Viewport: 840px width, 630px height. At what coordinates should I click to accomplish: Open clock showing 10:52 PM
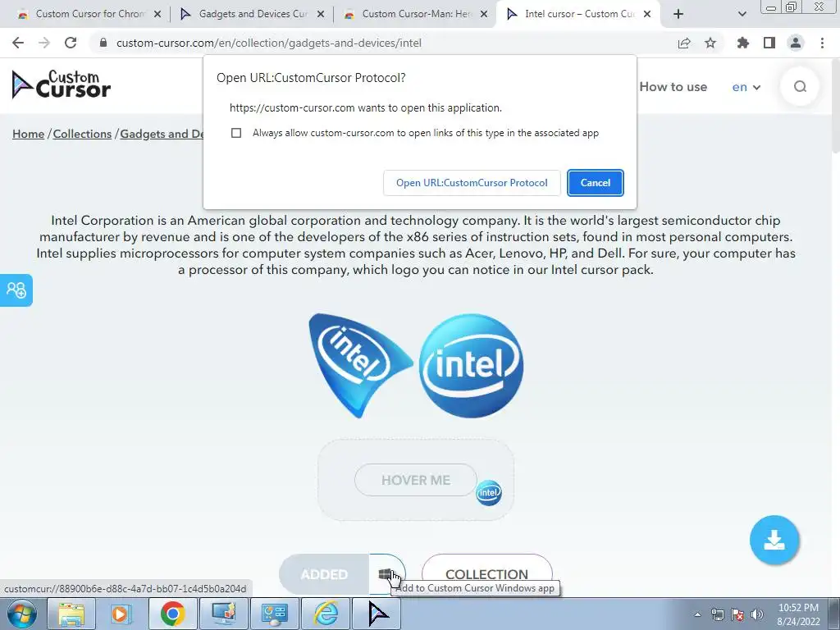click(x=798, y=614)
